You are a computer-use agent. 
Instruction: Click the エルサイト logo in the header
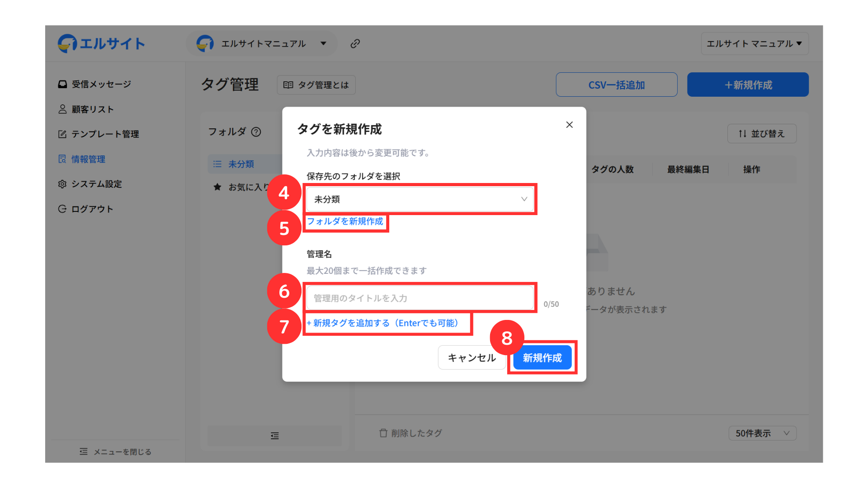(x=102, y=43)
